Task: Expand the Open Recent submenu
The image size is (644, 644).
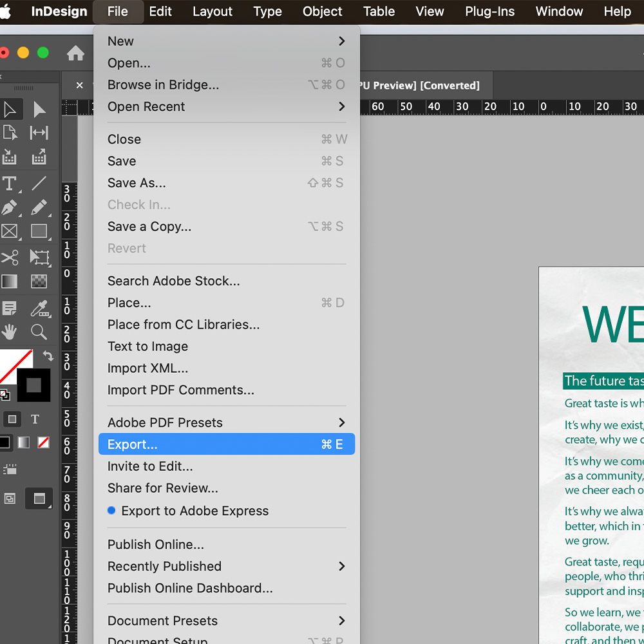Action: 227,107
